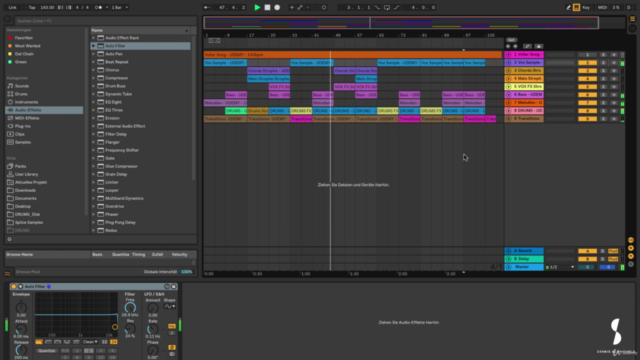This screenshot has width=640, height=360.
Task: Click the Link button
Action: (x=13, y=7)
